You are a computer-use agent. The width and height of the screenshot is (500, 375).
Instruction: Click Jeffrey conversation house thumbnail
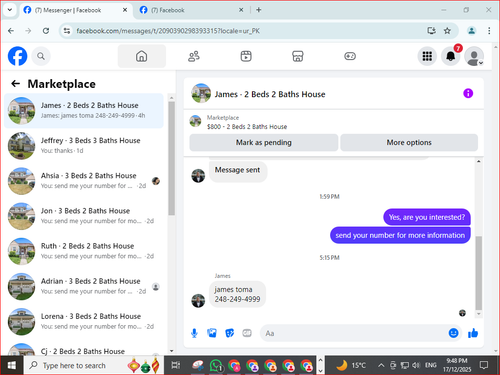21,146
